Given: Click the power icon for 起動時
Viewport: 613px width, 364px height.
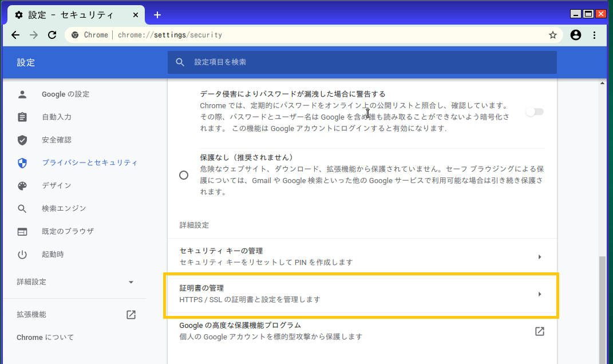Looking at the screenshot, I should [22, 255].
